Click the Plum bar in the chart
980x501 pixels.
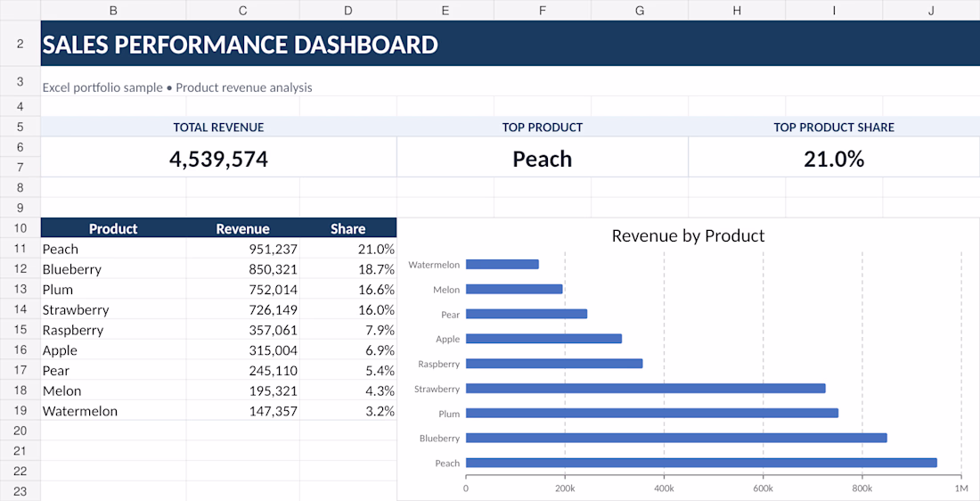pos(652,413)
